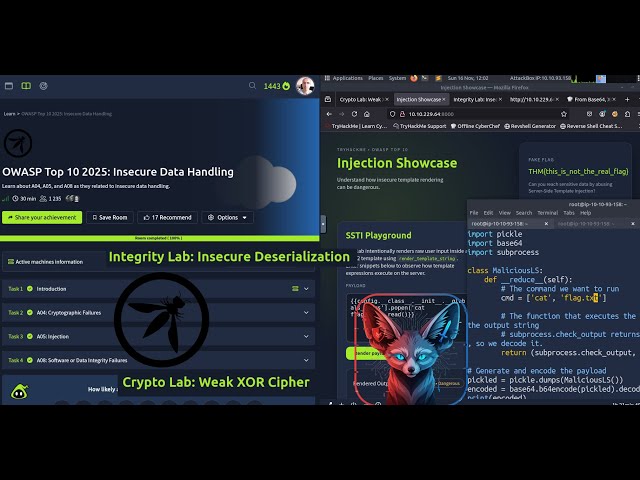Open the Options dropdown
Screen dimensions: 640x480
click(x=227, y=218)
